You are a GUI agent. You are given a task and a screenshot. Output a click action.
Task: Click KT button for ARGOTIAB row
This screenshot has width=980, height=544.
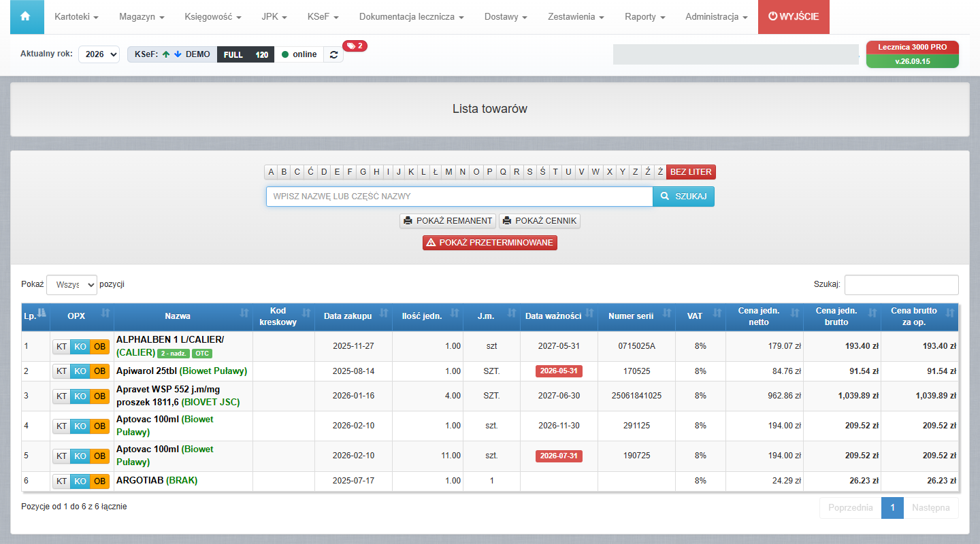coord(61,481)
